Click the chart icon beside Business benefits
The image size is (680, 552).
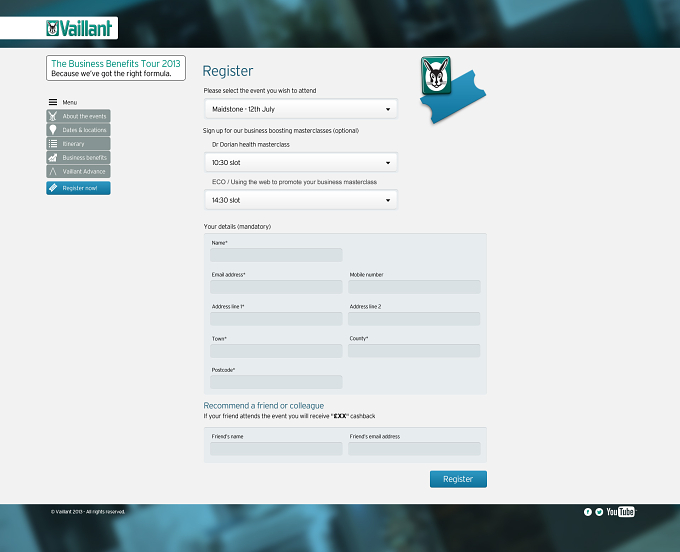[x=53, y=157]
